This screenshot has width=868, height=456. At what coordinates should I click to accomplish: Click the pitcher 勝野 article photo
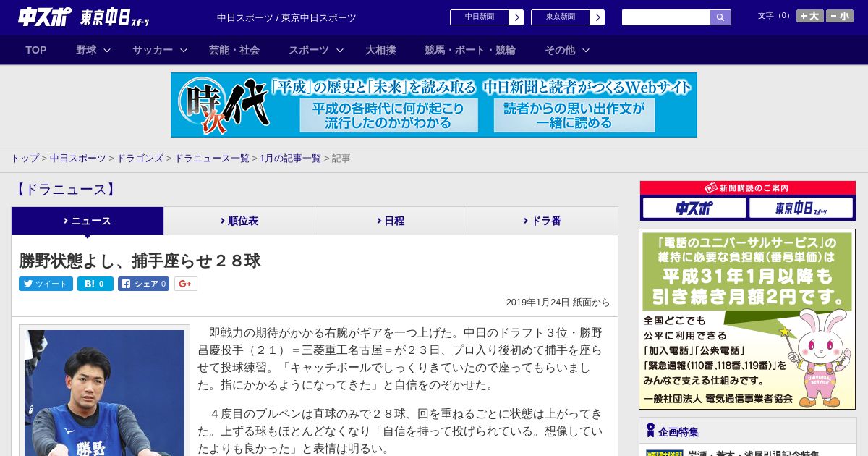pos(104,393)
